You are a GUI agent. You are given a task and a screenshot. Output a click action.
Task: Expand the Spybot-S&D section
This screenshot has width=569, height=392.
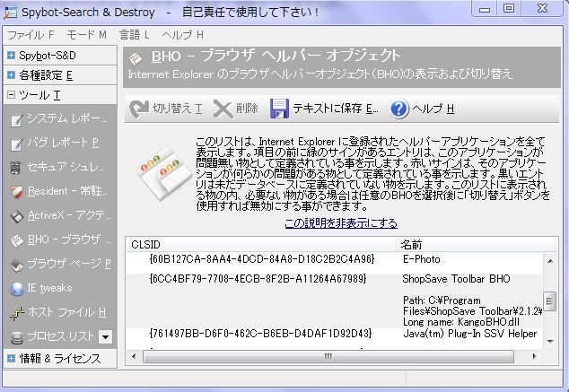point(12,55)
